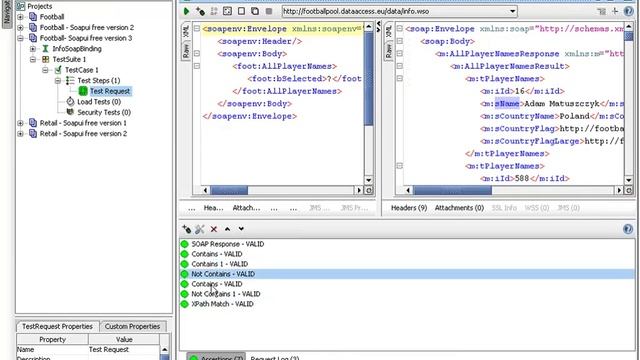Screen dimensions: 640x360
Task: Click the green Test Request step icon
Action: tap(83, 91)
